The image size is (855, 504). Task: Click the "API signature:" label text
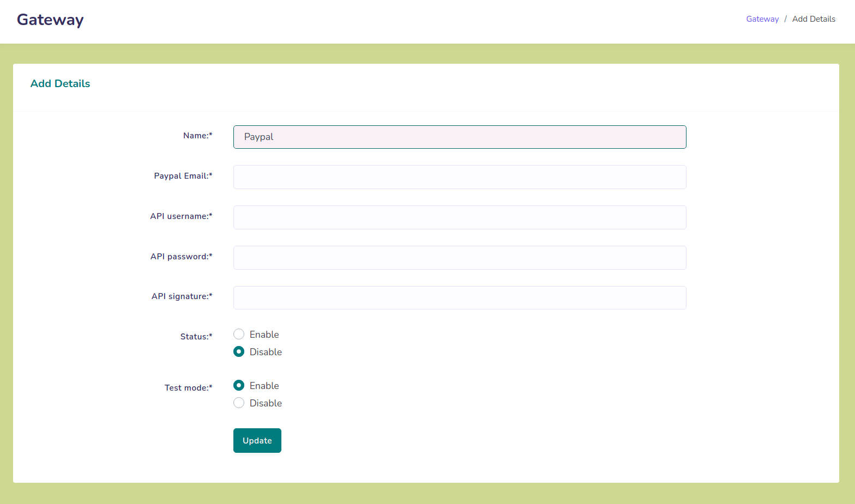click(x=182, y=296)
